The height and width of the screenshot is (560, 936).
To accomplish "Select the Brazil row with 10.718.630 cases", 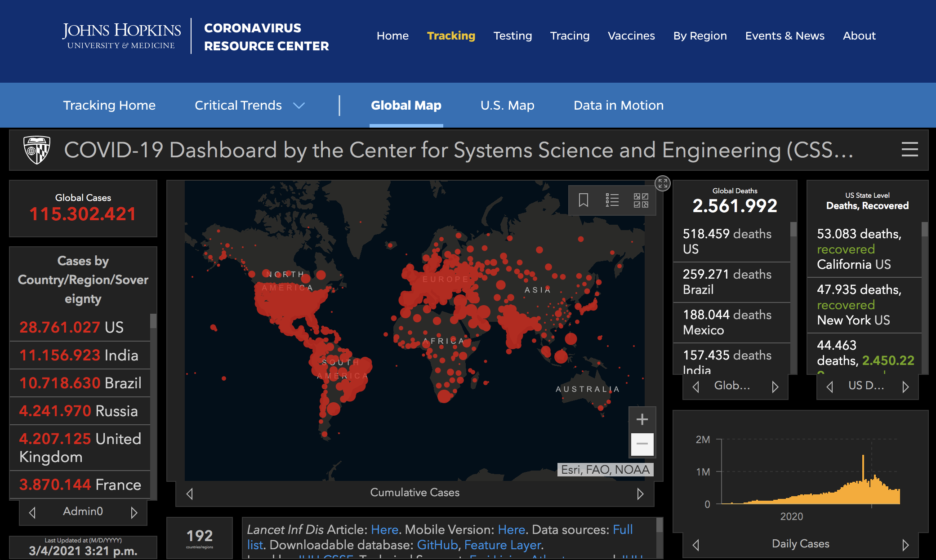I will click(80, 383).
